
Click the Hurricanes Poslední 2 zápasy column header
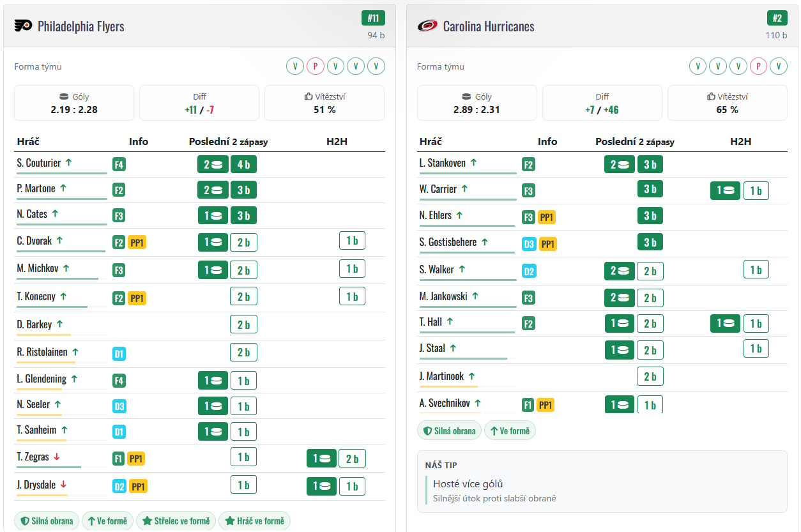(634, 141)
